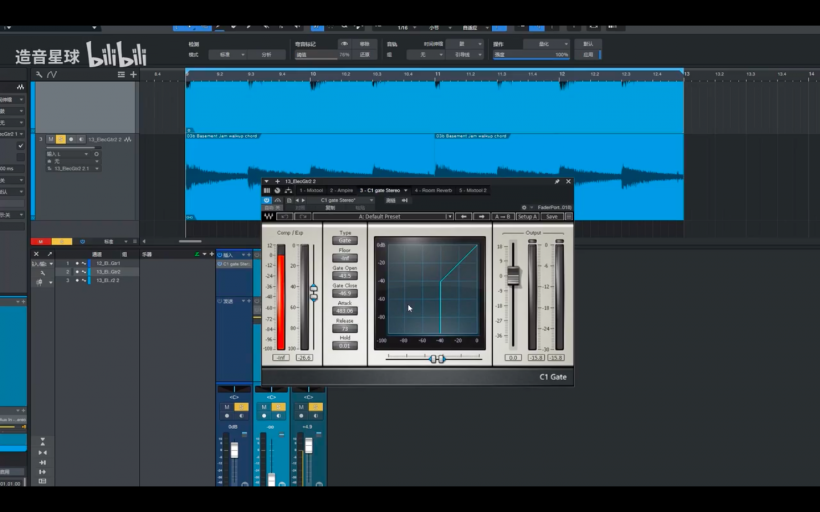
Task: Click the first mixer channel fader
Action: point(234,450)
